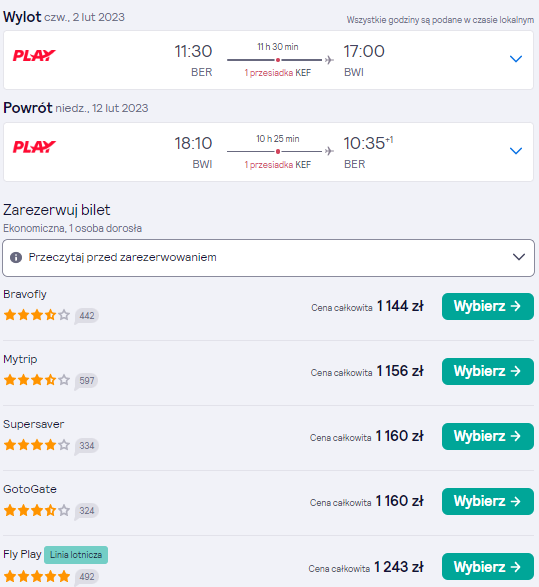This screenshot has width=539, height=587.
Task: Expand return flight details chevron
Action: (516, 151)
